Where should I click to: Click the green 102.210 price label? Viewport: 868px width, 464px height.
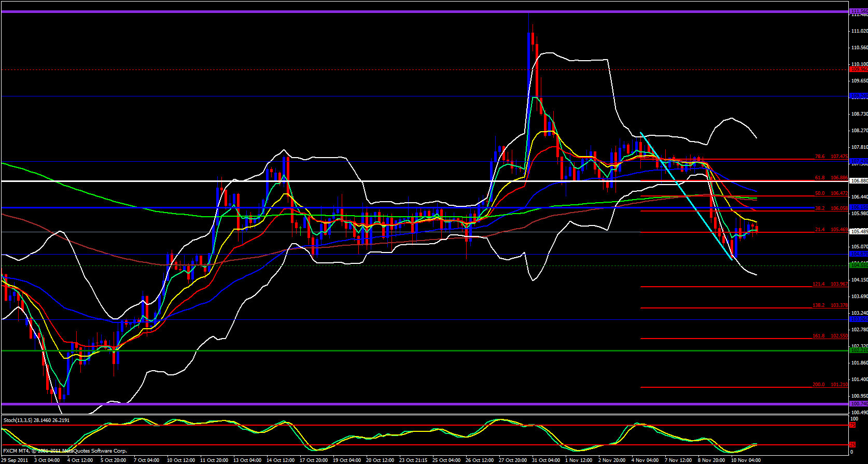point(858,350)
